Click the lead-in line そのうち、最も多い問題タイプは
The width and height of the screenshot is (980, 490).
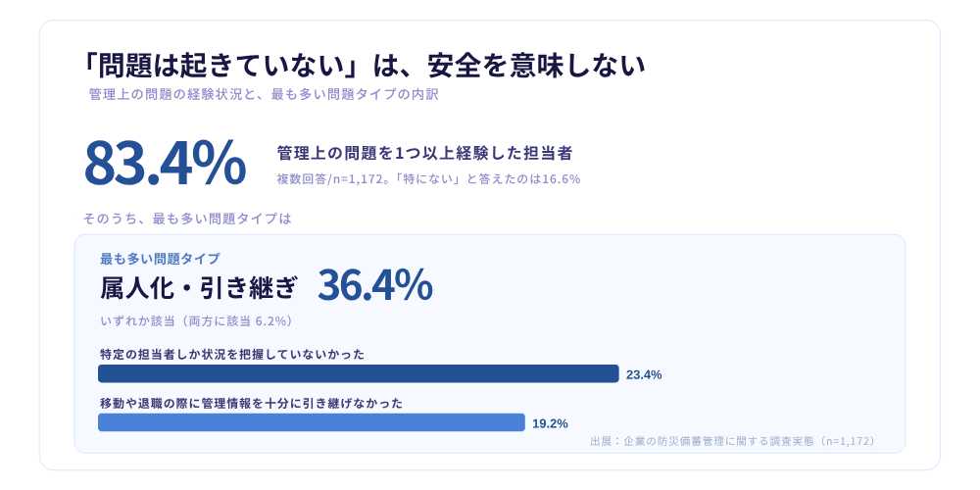point(187,219)
